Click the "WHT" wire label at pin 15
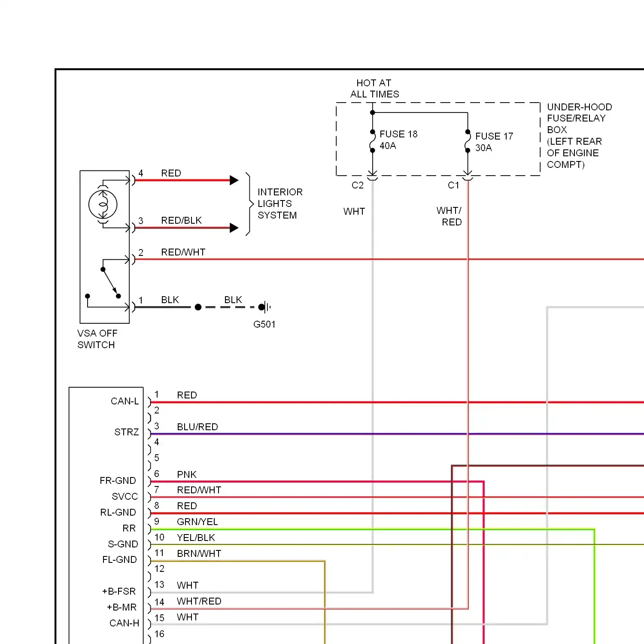Image resolution: width=644 pixels, height=644 pixels. tap(188, 617)
